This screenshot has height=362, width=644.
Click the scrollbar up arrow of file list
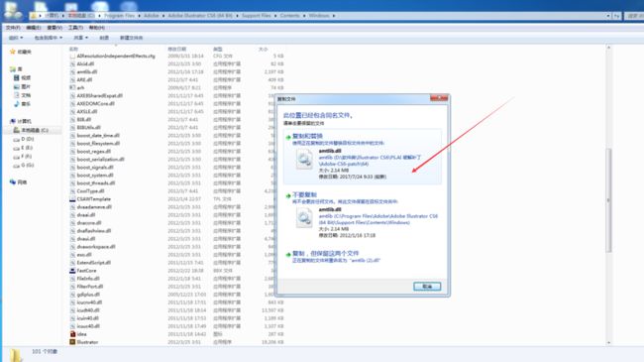(608, 48)
